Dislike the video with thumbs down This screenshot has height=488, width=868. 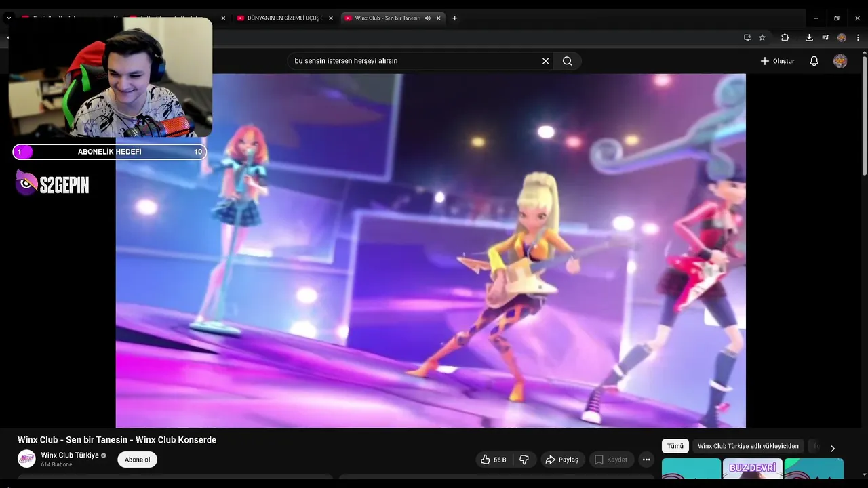tap(524, 460)
